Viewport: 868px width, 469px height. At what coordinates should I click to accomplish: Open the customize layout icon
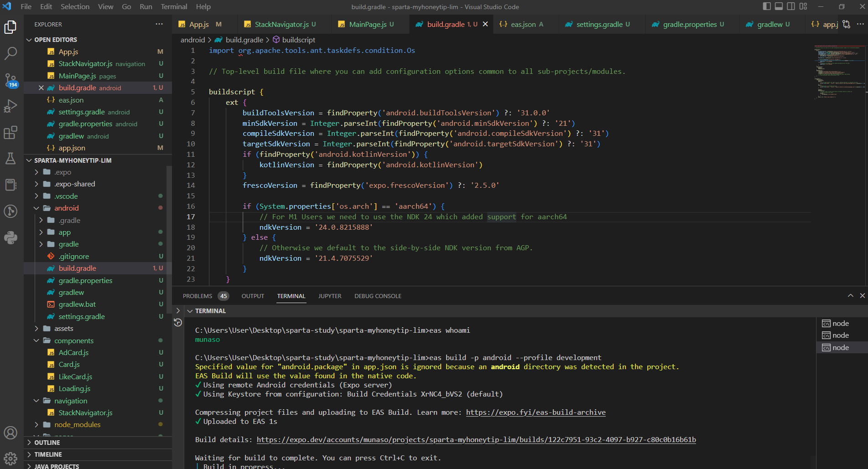(x=803, y=6)
